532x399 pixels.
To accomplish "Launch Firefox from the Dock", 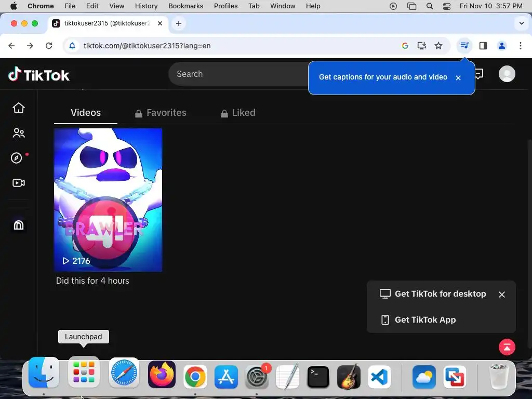I will pos(162,375).
